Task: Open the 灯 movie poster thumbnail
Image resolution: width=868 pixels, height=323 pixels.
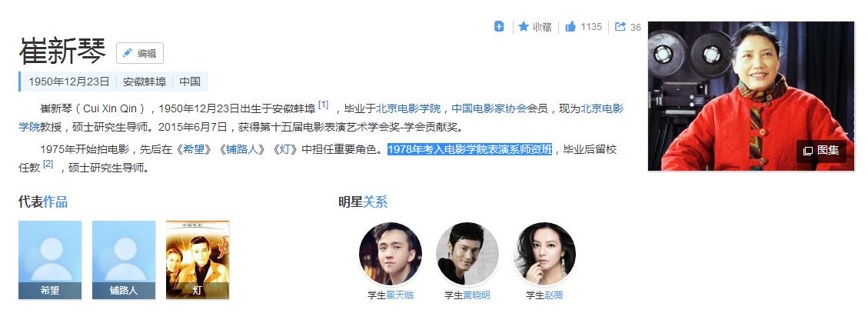Action: click(198, 260)
